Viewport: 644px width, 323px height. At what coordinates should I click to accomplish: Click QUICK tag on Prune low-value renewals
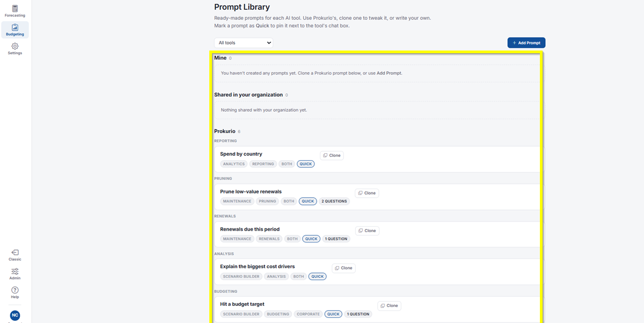(308, 202)
